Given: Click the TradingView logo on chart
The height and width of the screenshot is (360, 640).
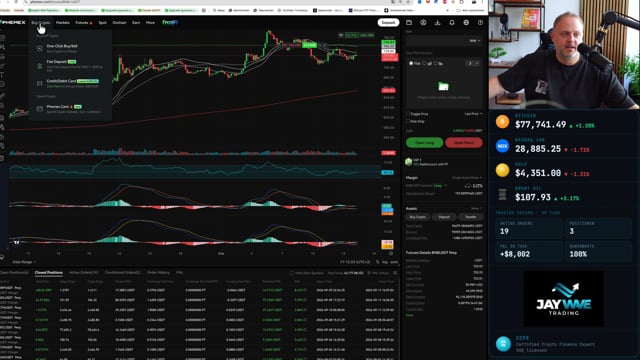Looking at the screenshot, I should point(16,242).
